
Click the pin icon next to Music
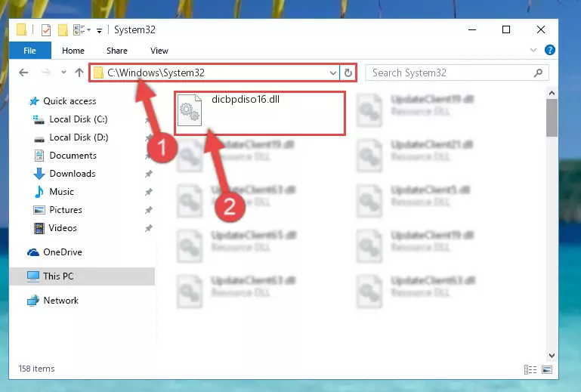point(149,192)
